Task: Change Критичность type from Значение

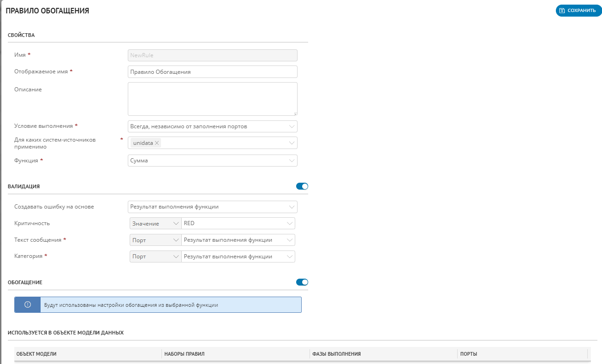Action: tap(155, 223)
